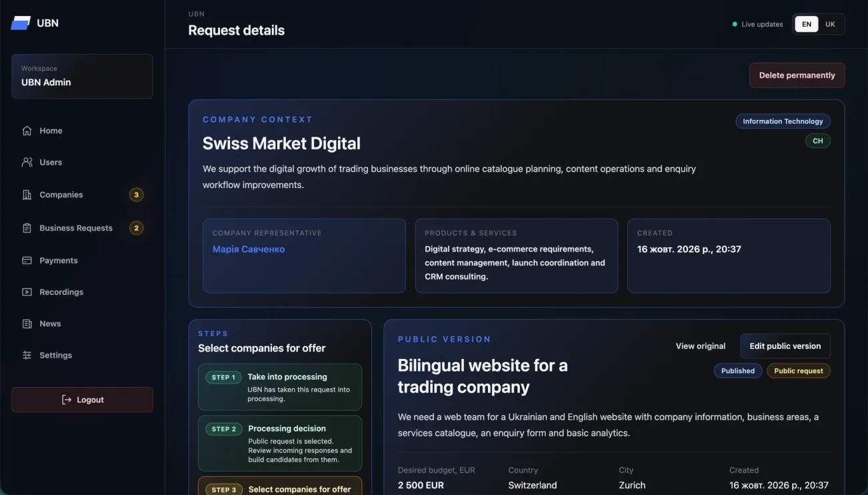868x495 pixels.
Task: Select Step 1 Take into processing
Action: tap(280, 387)
